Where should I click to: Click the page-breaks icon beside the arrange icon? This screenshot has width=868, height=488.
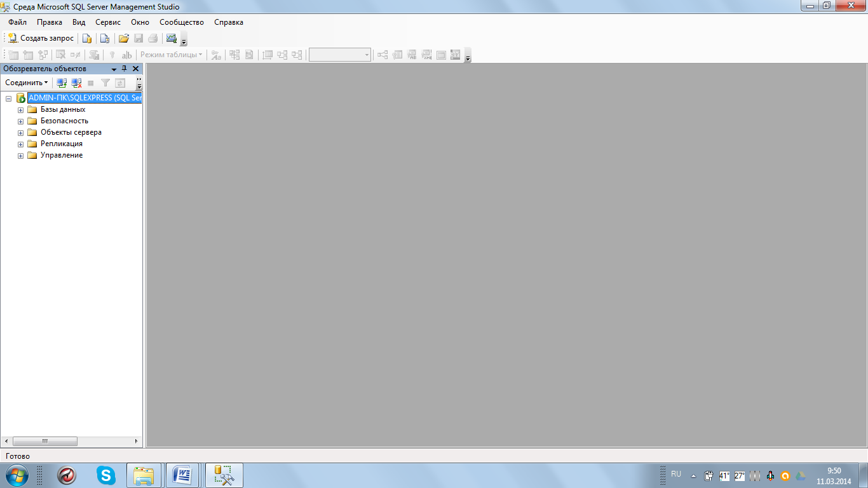click(x=249, y=55)
